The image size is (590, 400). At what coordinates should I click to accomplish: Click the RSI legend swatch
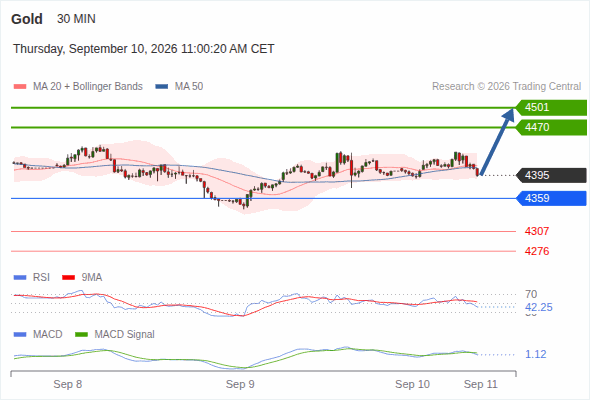pyautogui.click(x=20, y=278)
